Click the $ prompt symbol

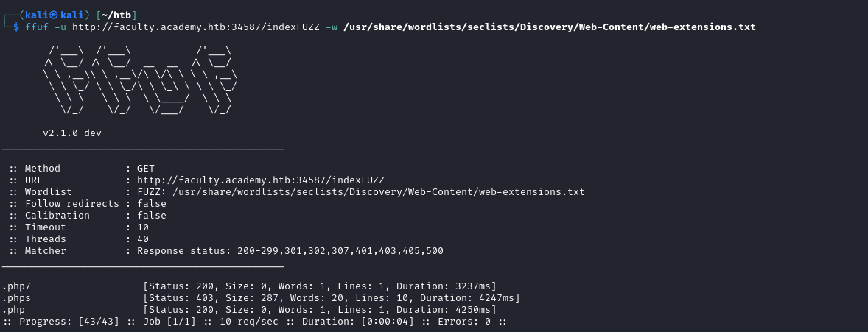(16, 27)
